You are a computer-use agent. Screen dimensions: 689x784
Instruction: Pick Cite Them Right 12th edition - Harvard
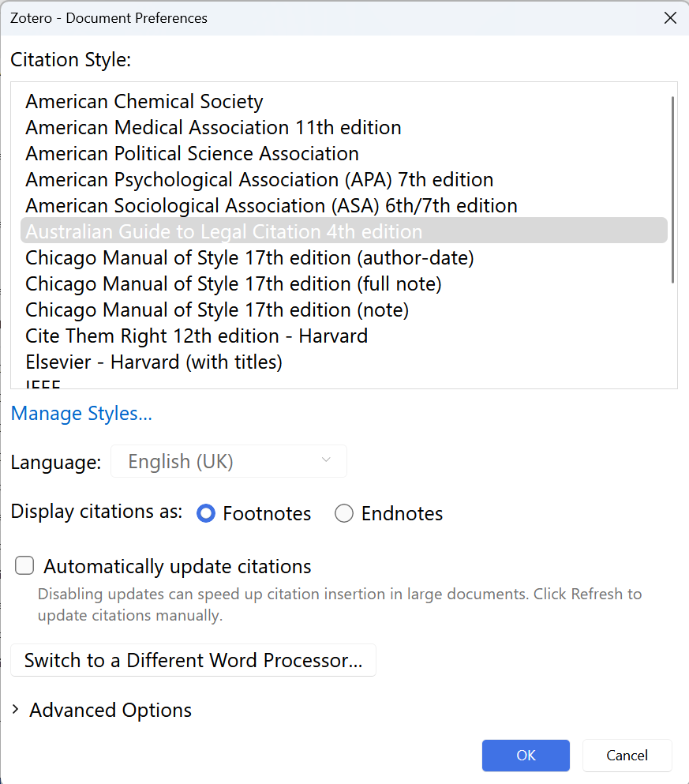pyautogui.click(x=344, y=336)
